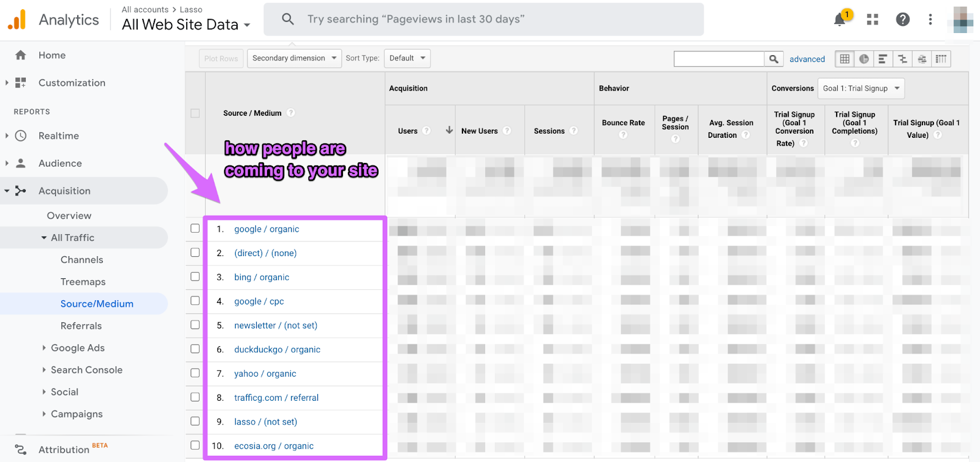Image resolution: width=980 pixels, height=462 pixels.
Task: Open the All Web Site Data selector
Action: [x=186, y=25]
